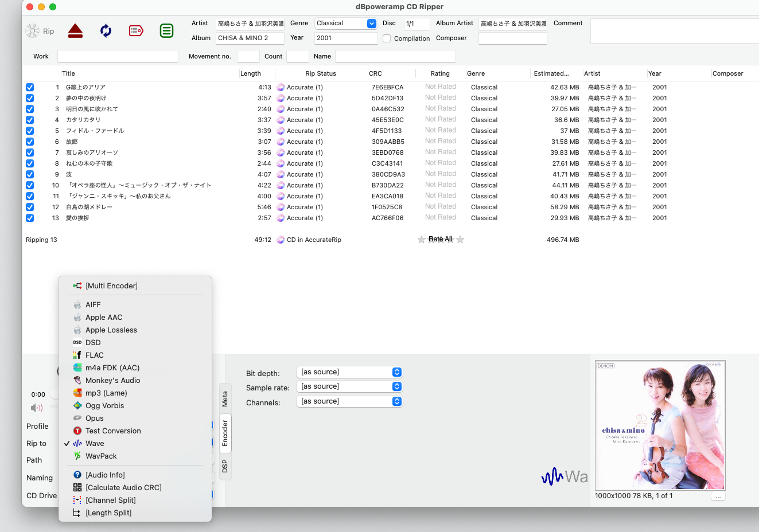Pick WavPack encoder
This screenshot has width=759, height=532.
(135, 456)
